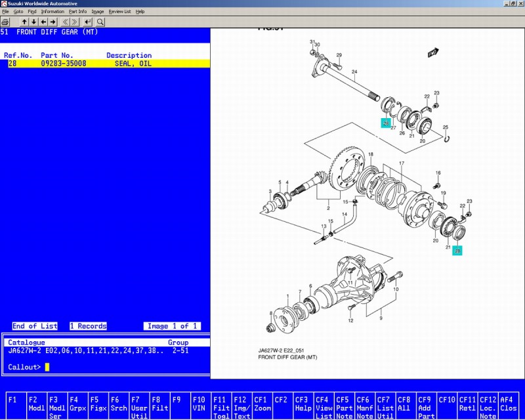Click the Callout input field
This screenshot has height=420, width=525.
pyautogui.click(x=47, y=367)
